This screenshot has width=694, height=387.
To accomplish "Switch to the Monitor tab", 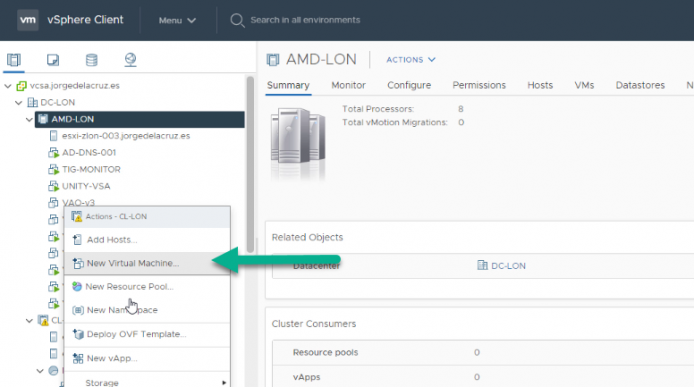I will 348,85.
